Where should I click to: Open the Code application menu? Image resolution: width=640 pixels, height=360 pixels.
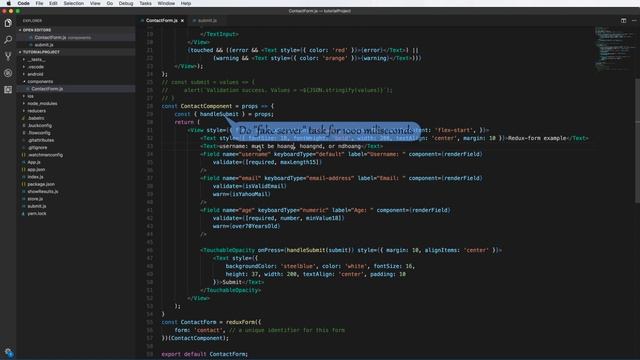click(24, 3)
